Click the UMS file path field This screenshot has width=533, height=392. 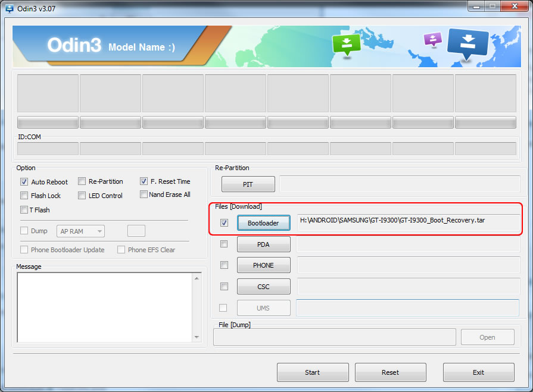[407, 308]
